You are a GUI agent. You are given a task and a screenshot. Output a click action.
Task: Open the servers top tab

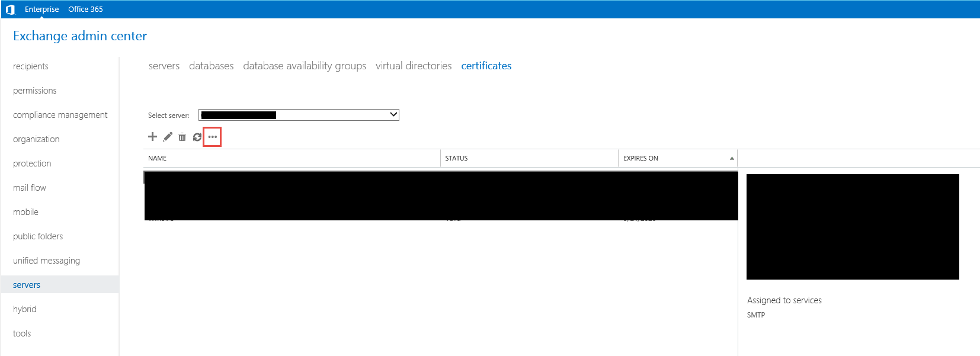click(164, 66)
